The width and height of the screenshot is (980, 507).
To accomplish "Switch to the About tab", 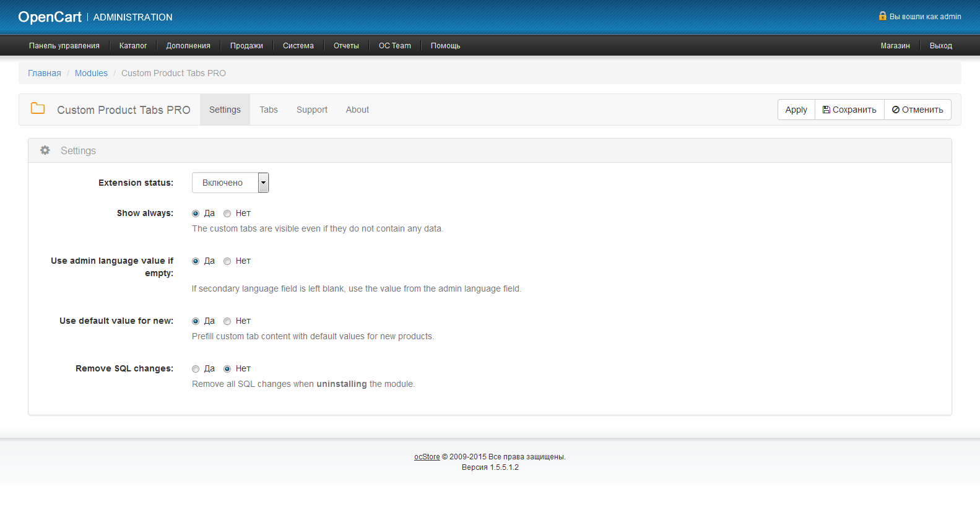I will tap(357, 110).
